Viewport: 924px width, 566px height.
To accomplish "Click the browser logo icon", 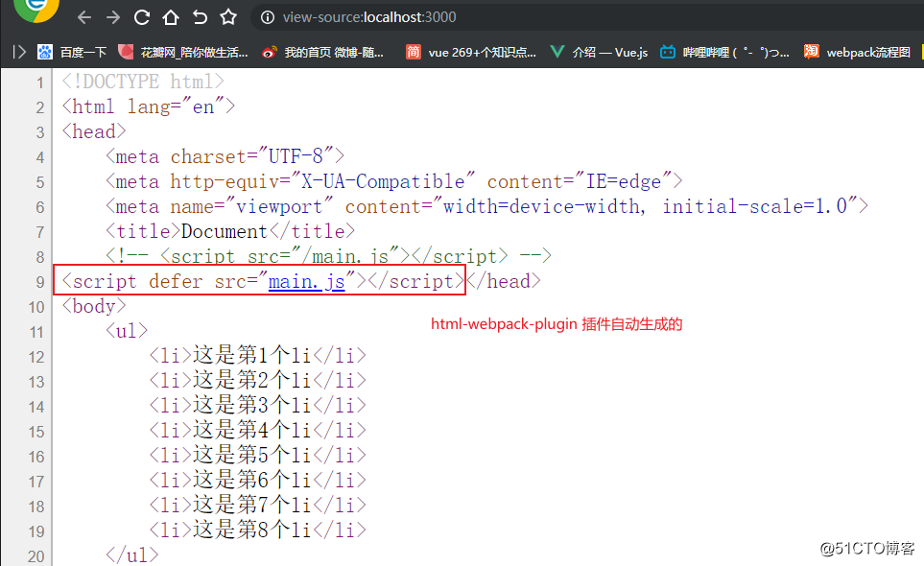I will pyautogui.click(x=36, y=9).
